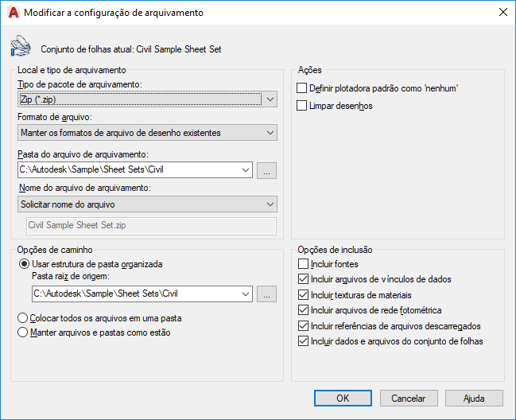Click the AutoCAD logo icon in title bar
Screen dimensions: 516x420
coord(13,13)
